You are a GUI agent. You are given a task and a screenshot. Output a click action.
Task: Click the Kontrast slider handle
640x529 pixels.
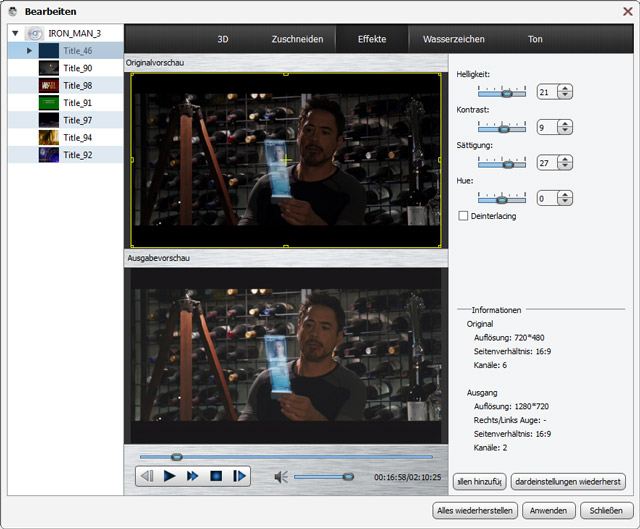coord(504,129)
